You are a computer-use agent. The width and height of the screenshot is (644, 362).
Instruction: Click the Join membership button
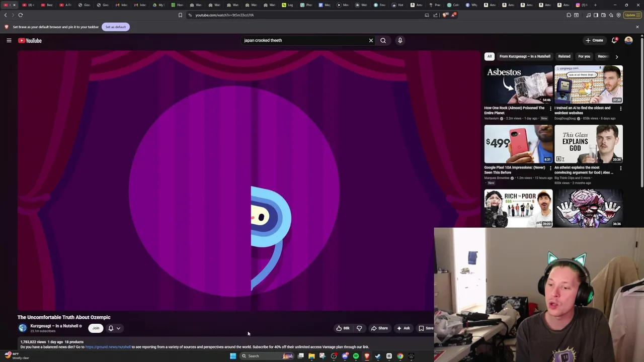coord(96,328)
